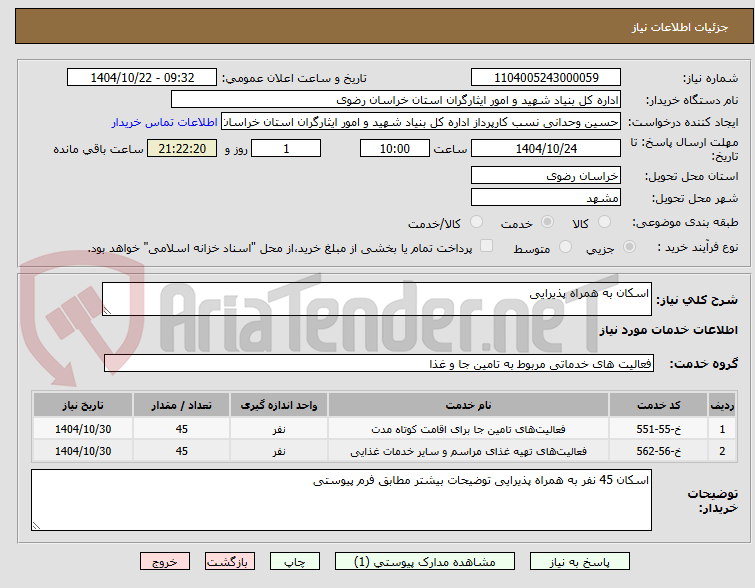Click the buyer organization name field
Screen dimensions: 755x588
point(396,100)
